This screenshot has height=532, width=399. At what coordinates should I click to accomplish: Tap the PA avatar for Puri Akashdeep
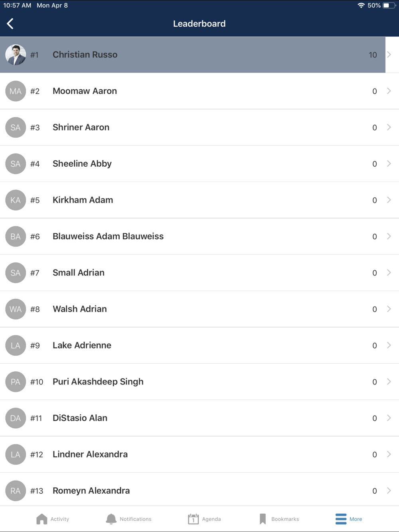(16, 382)
